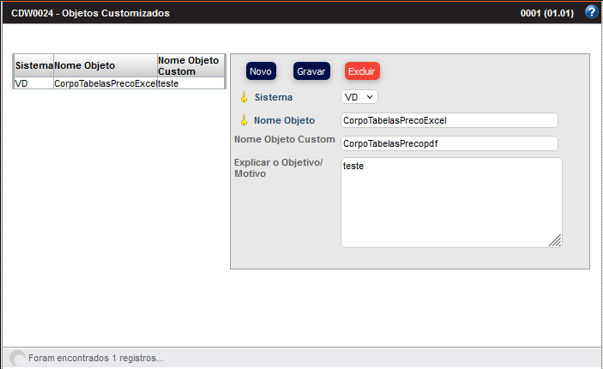
Task: Click the 0001 (01.01) version text
Action: pyautogui.click(x=547, y=13)
